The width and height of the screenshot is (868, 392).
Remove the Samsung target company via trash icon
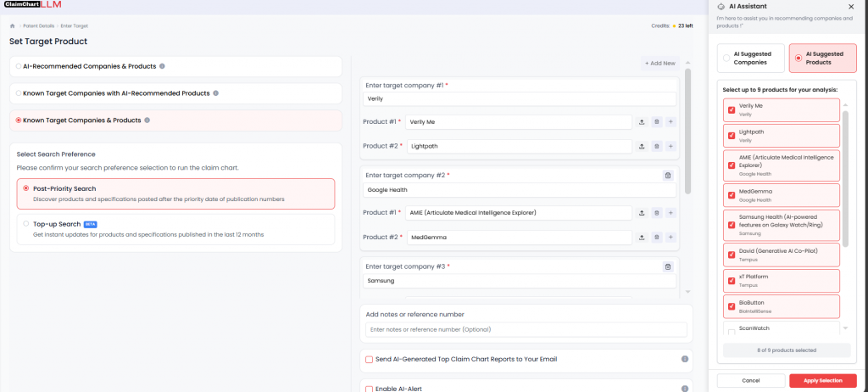point(668,266)
